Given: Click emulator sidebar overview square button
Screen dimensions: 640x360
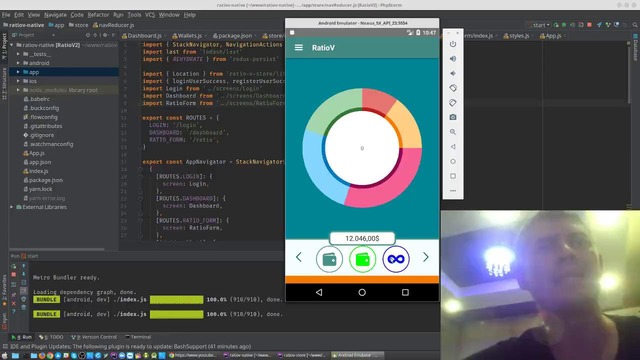Looking at the screenshot, I should [453, 176].
